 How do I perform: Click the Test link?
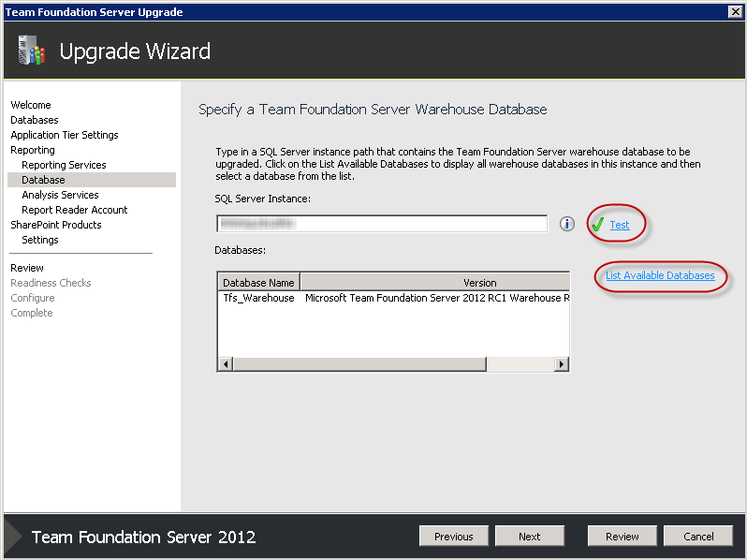pyautogui.click(x=620, y=225)
